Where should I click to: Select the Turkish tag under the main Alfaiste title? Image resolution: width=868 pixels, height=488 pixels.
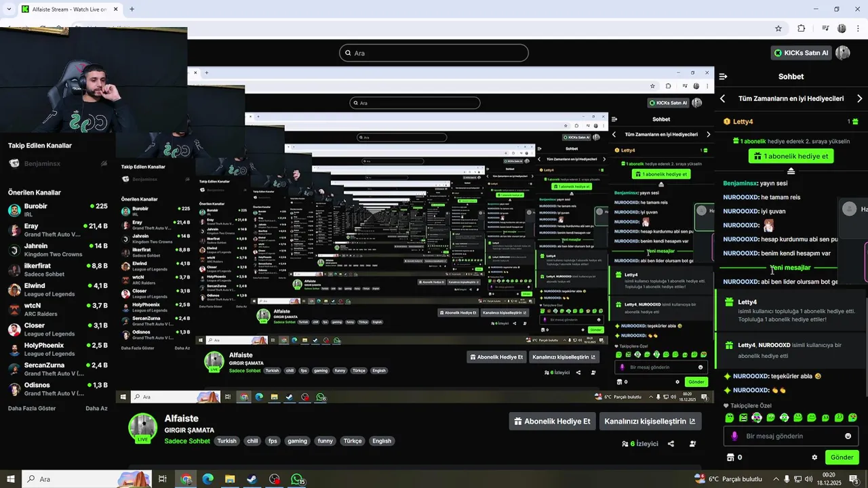point(226,441)
